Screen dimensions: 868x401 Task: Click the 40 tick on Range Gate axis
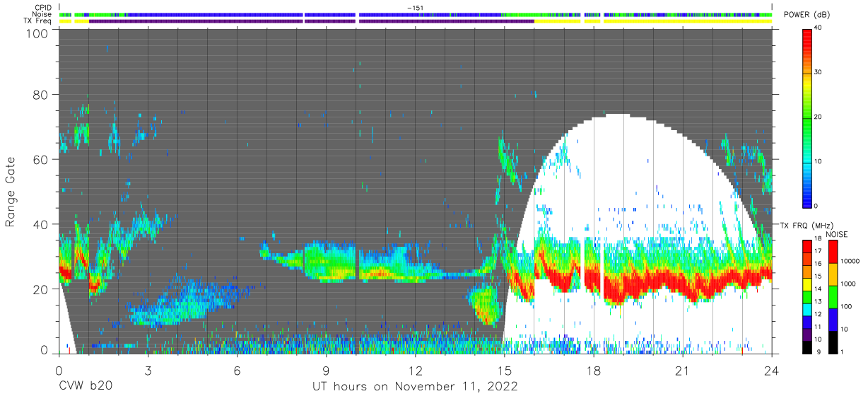point(42,224)
